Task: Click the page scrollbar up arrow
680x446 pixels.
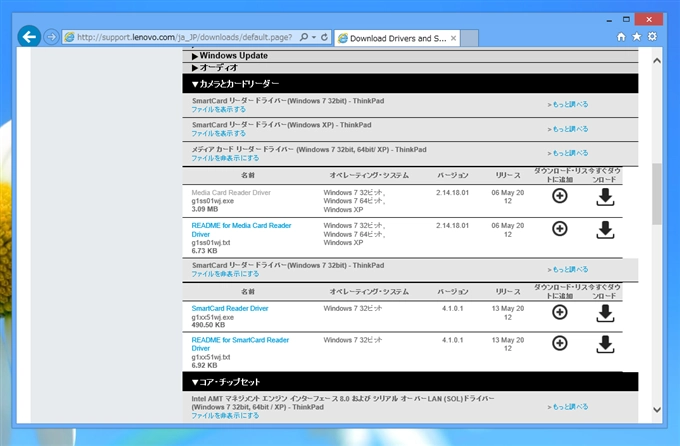Action: point(657,61)
